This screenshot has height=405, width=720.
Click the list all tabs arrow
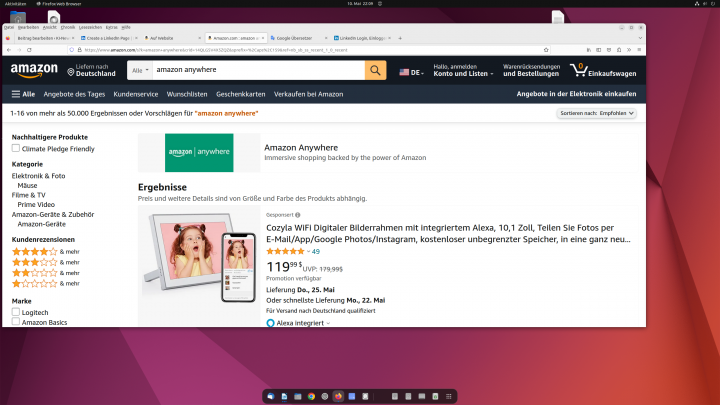coord(640,39)
